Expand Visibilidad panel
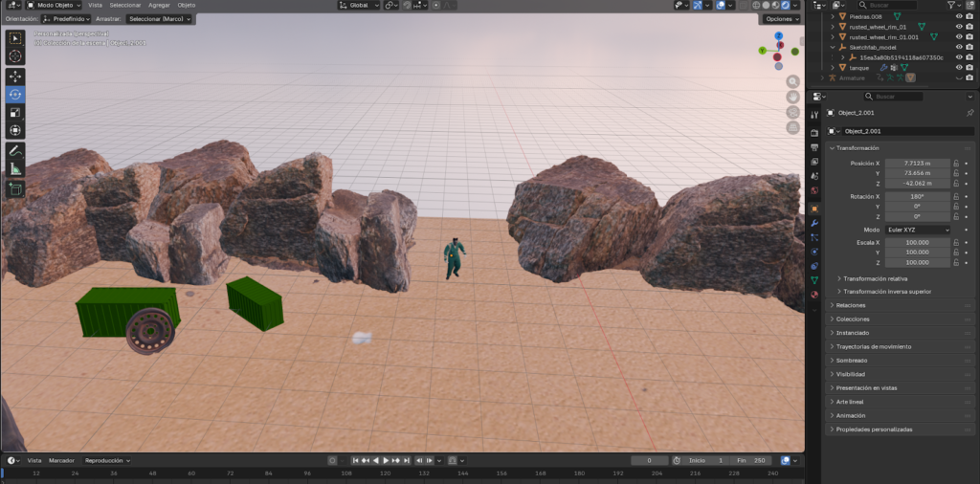 [901, 374]
